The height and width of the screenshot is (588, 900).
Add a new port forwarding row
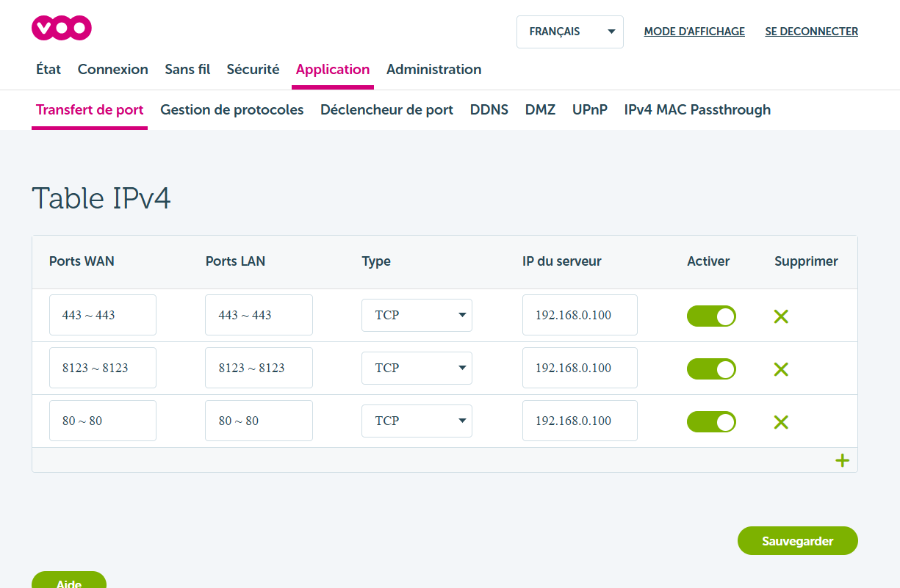tap(842, 460)
